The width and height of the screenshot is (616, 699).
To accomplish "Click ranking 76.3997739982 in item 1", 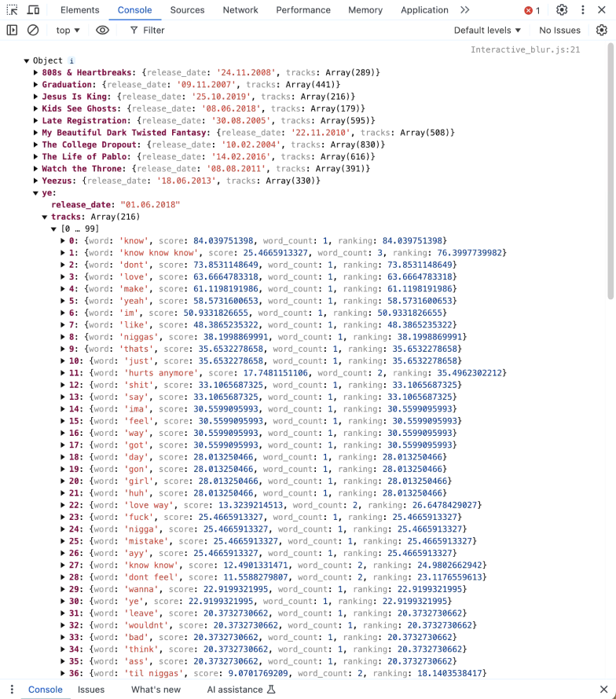I will (469, 253).
